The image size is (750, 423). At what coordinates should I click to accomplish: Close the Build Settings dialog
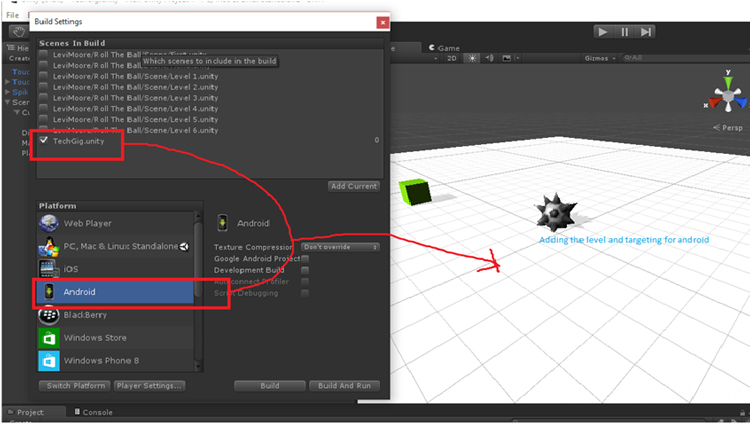click(x=383, y=22)
